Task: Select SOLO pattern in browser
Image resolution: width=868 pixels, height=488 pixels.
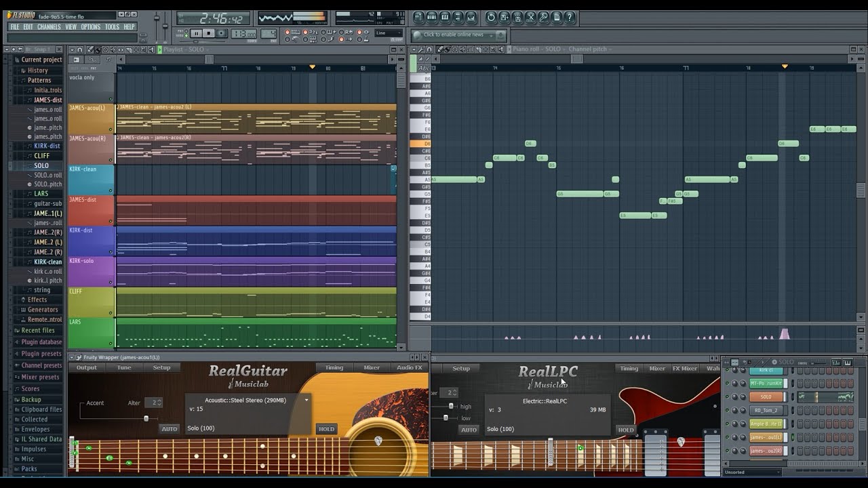Action: point(41,165)
